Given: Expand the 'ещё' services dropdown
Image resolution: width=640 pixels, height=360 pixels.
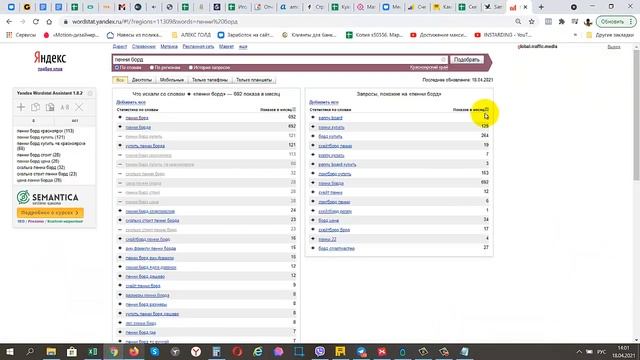Looking at the screenshot, I should point(243,47).
